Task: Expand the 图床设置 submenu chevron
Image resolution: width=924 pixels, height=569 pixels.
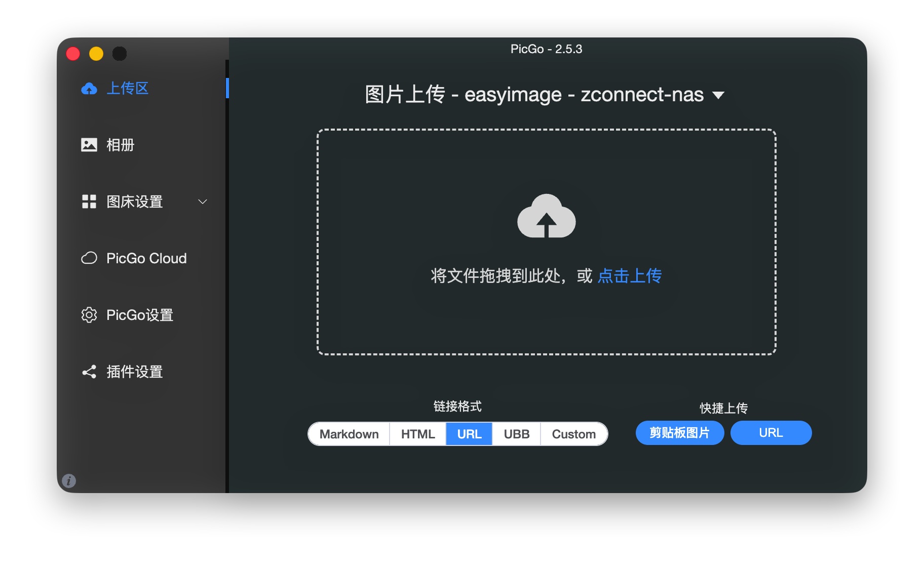Action: pos(203,202)
